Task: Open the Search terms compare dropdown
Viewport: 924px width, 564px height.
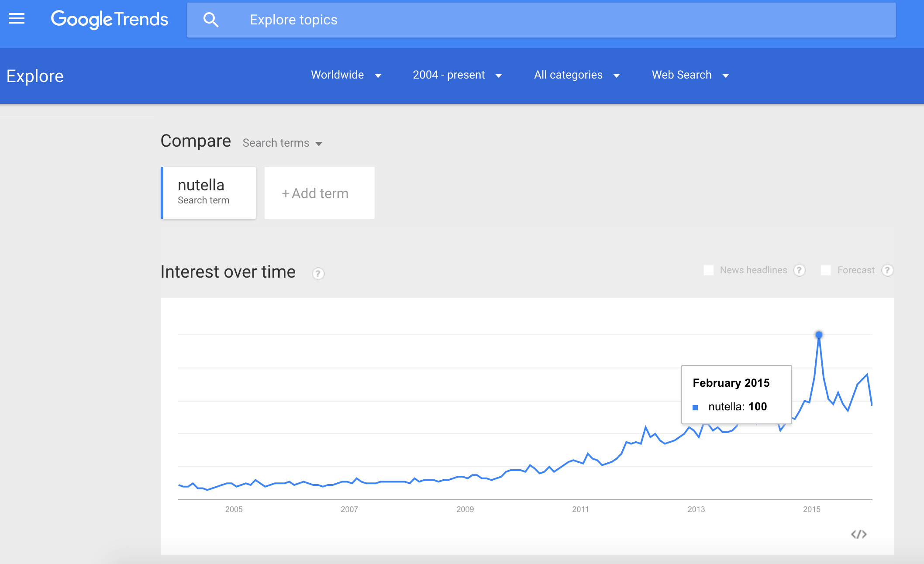Action: tap(282, 143)
